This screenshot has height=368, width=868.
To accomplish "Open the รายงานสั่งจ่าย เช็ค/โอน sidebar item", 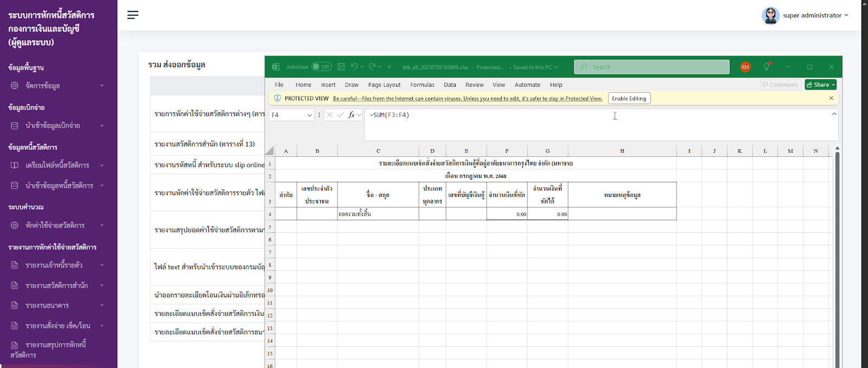I will coord(59,326).
